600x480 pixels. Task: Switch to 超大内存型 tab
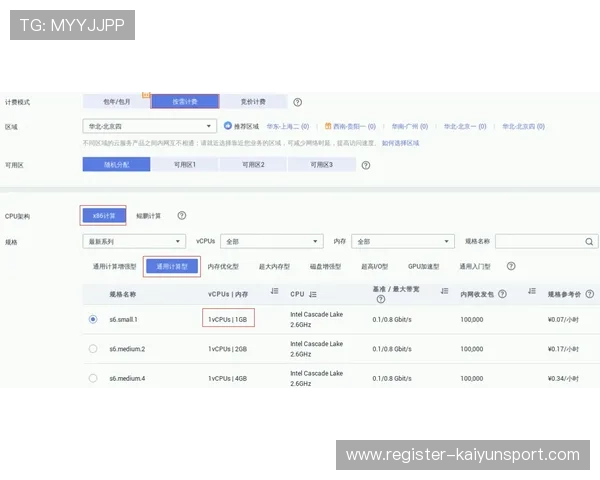pos(274,266)
